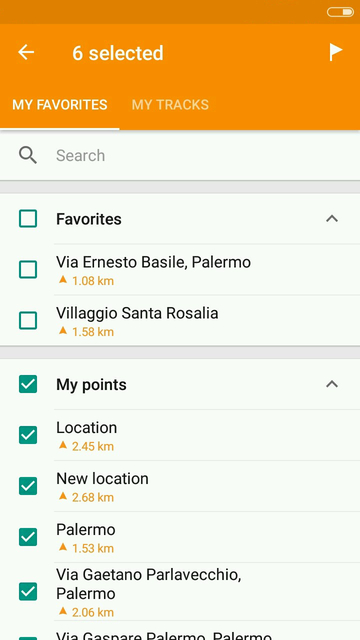Select the MY FAVORITES tab
Screen dimensions: 360x640
(60, 105)
